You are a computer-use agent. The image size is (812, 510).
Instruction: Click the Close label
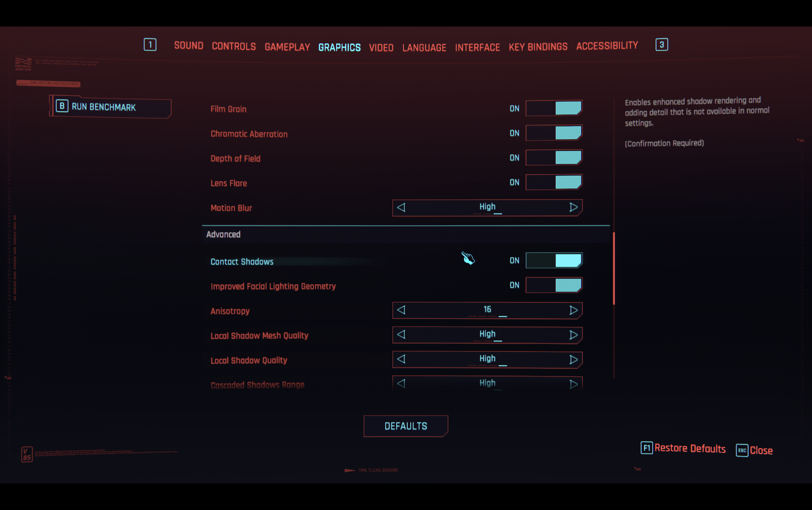(761, 450)
